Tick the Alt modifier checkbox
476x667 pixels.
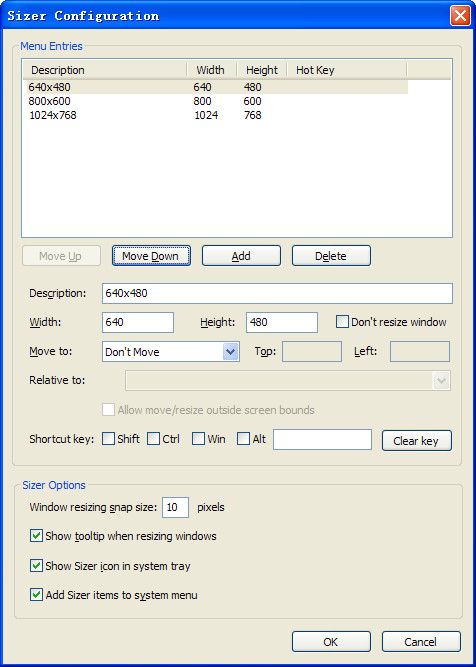coord(243,439)
